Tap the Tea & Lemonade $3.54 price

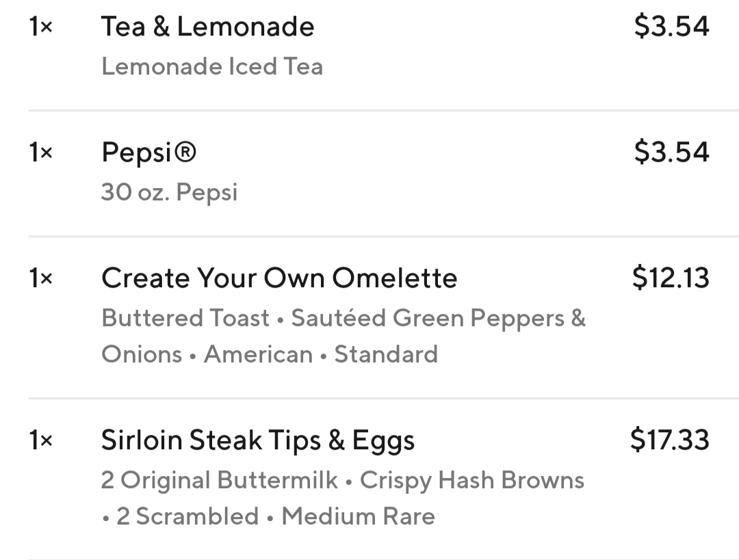pyautogui.click(x=671, y=27)
